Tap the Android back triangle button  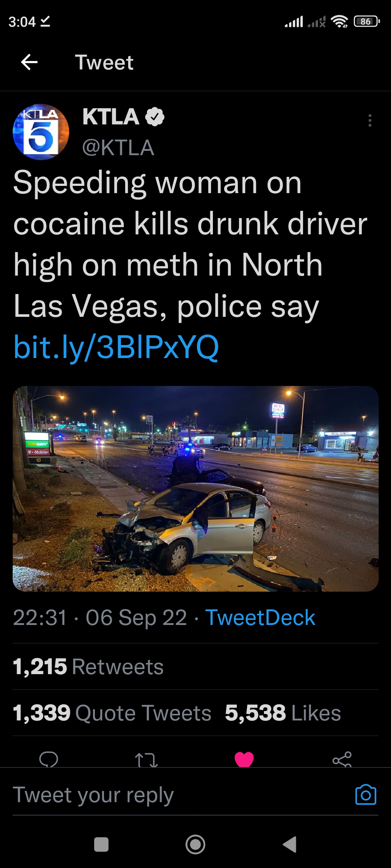point(290,844)
